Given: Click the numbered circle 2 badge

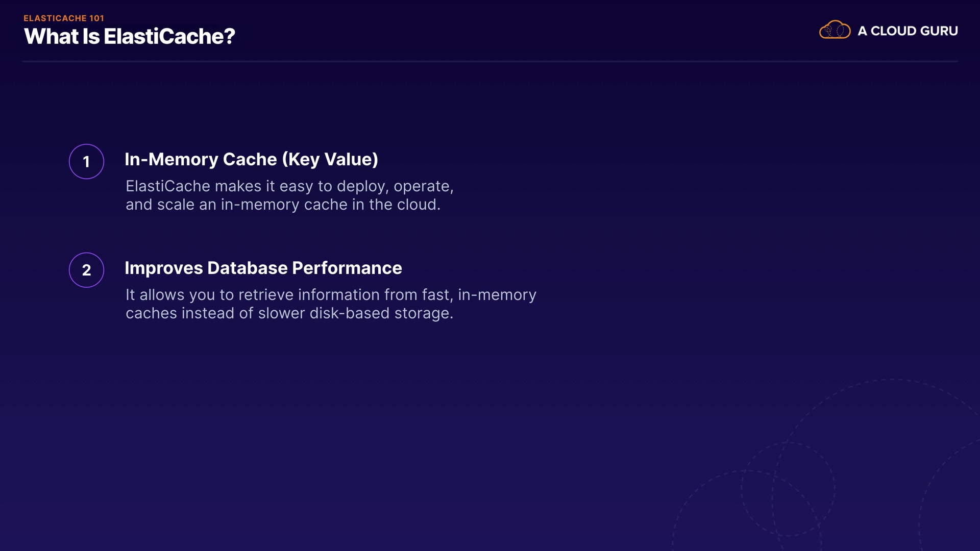Looking at the screenshot, I should tap(86, 270).
